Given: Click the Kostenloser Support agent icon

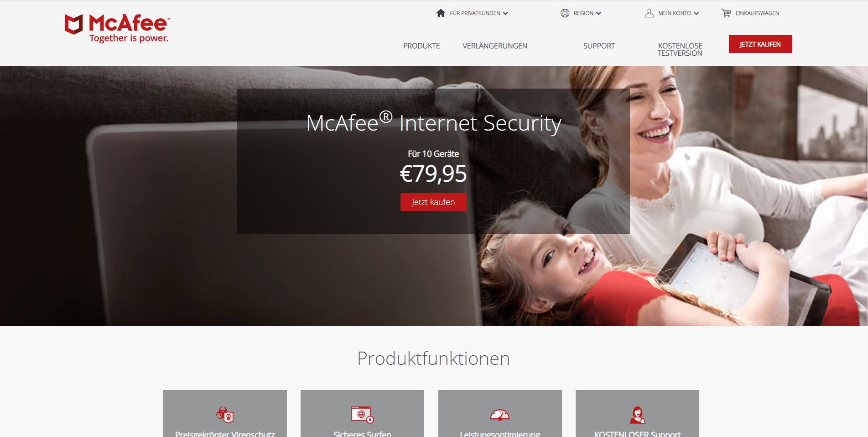Looking at the screenshot, I should (637, 415).
